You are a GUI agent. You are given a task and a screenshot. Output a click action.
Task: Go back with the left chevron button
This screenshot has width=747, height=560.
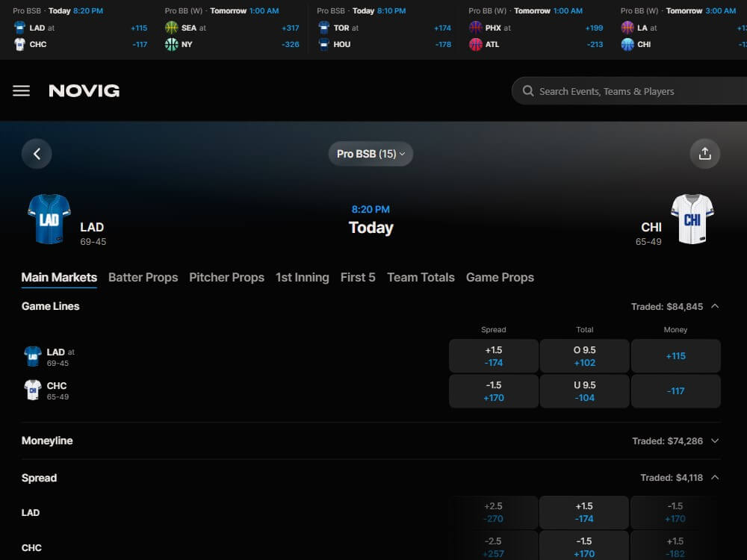click(37, 154)
